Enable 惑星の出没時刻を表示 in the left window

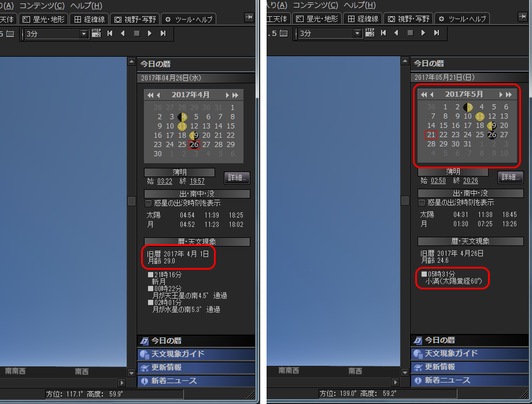[x=148, y=203]
